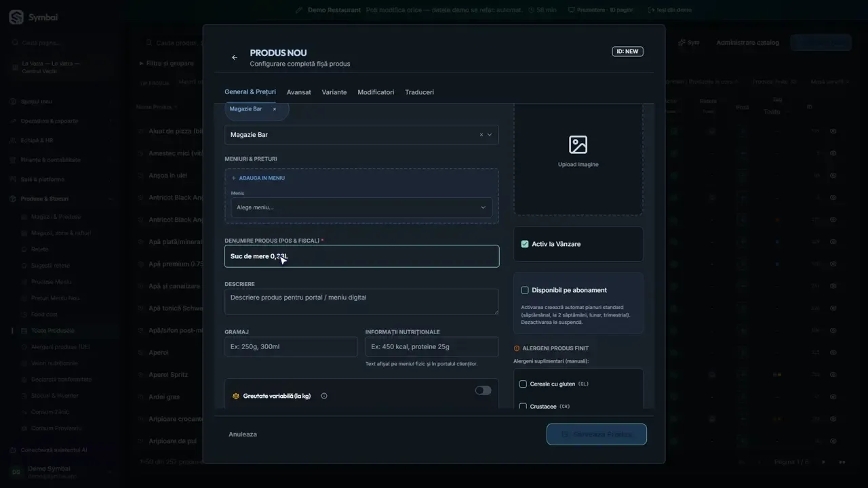Click the Salvează Produs button

pos(597,434)
